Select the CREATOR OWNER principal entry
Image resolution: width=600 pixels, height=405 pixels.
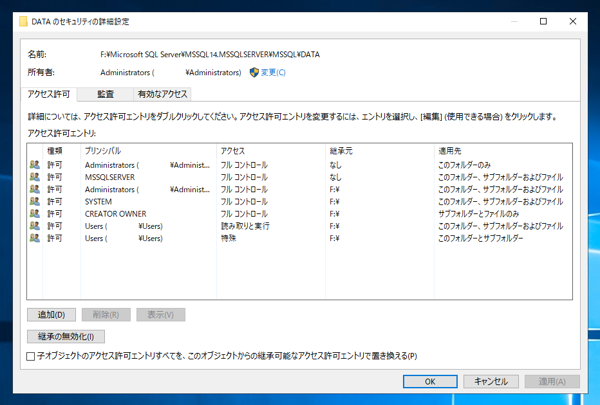[300, 214]
